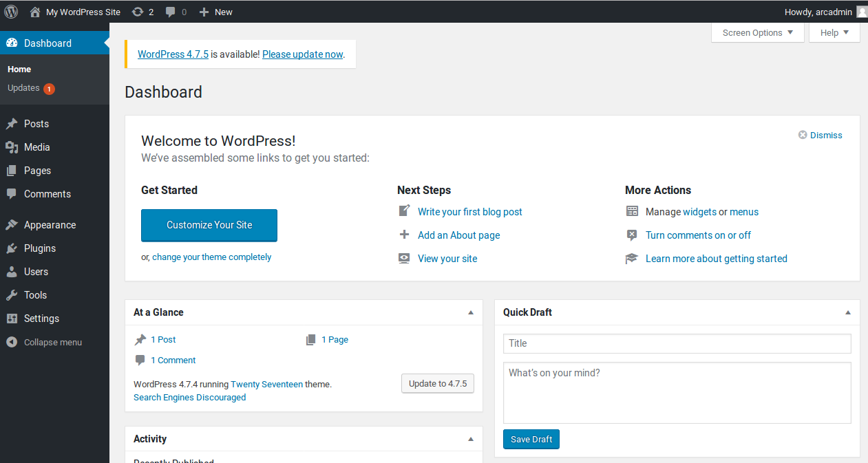868x463 pixels.
Task: Click the home icon beside My WordPress Site
Action: click(35, 12)
